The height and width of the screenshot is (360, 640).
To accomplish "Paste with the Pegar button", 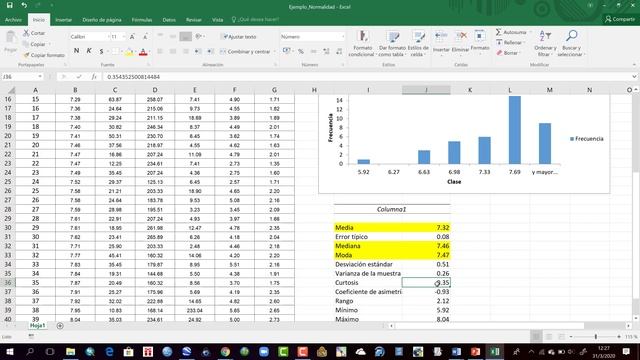I will [x=11, y=41].
